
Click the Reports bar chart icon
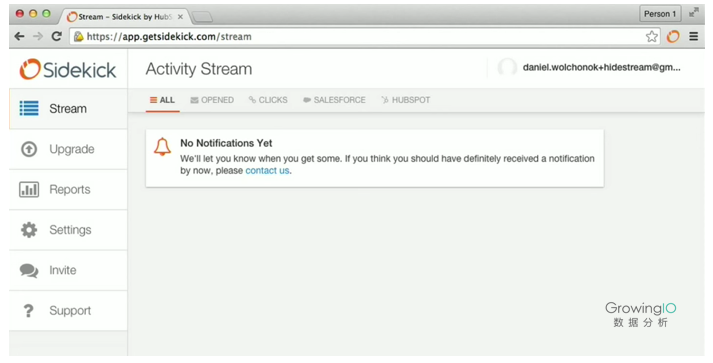pos(29,189)
